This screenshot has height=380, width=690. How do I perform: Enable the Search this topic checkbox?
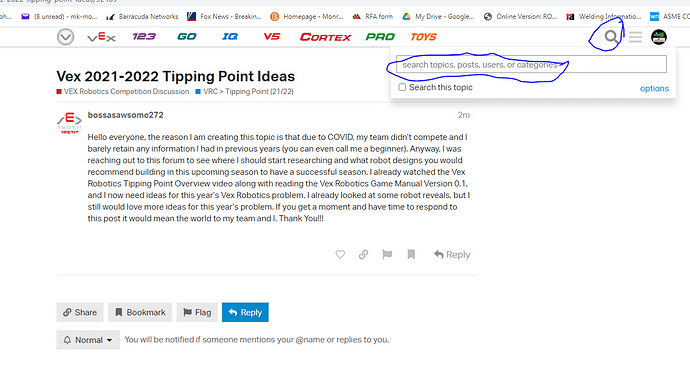[x=402, y=87]
